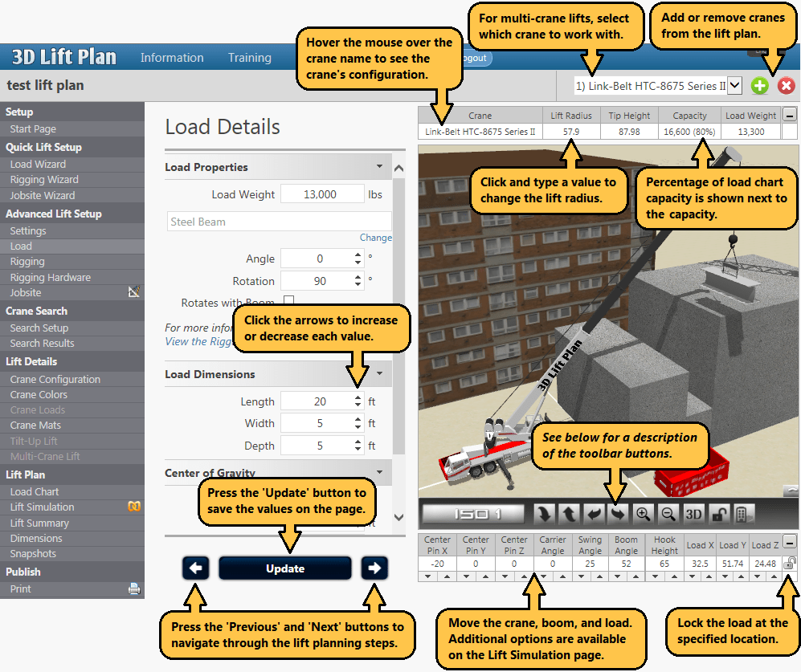Click the Change link under Steel Beam
This screenshot has height=672, width=801.
pyautogui.click(x=376, y=237)
